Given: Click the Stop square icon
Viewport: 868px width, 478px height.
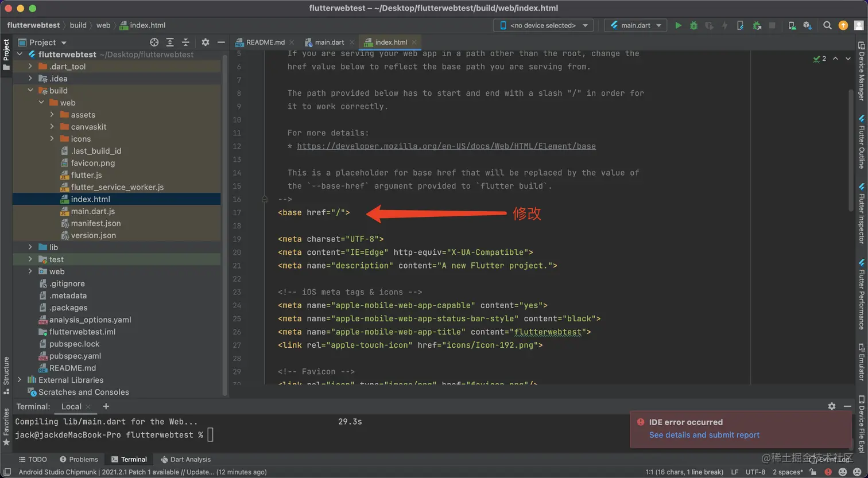Looking at the screenshot, I should tap(772, 25).
